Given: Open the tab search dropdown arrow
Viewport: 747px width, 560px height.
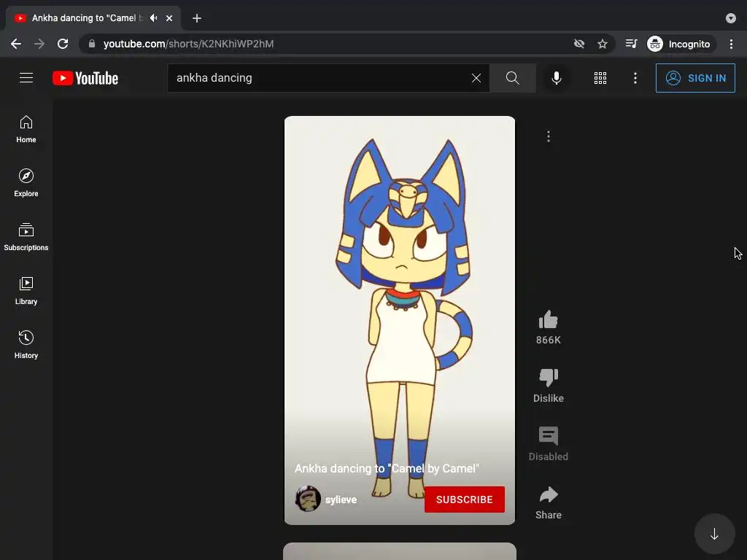Looking at the screenshot, I should tap(731, 18).
